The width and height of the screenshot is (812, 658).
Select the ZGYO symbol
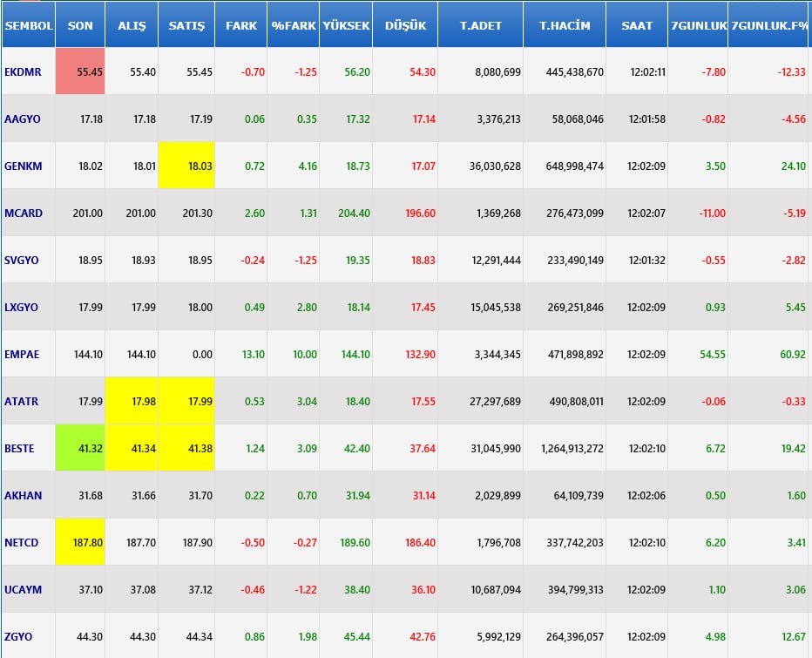[18, 637]
